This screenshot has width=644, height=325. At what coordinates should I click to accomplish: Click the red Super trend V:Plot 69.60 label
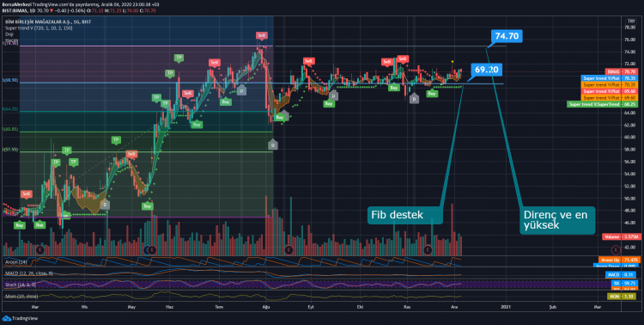pos(609,91)
